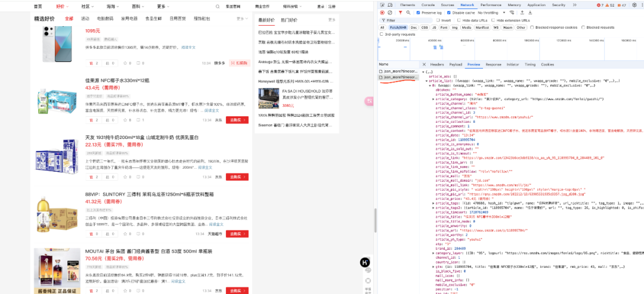644x294 pixels.
Task: Click the 佳果源 coconut water product thumbnail
Action: (57, 102)
